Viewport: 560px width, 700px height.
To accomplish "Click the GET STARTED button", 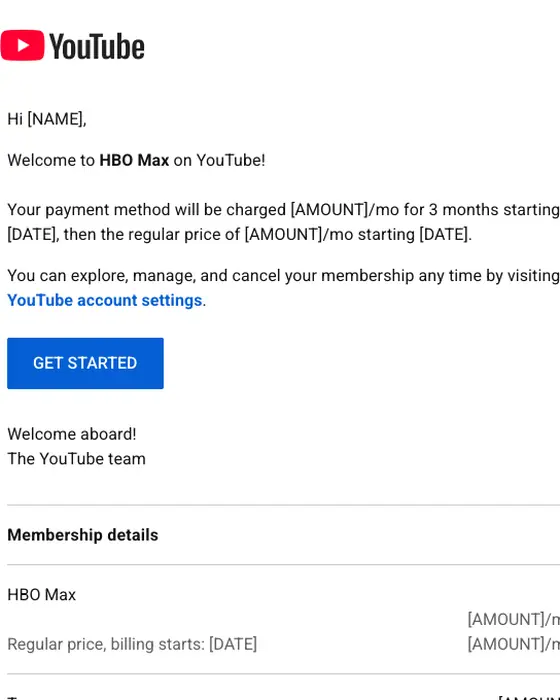I will [85, 363].
